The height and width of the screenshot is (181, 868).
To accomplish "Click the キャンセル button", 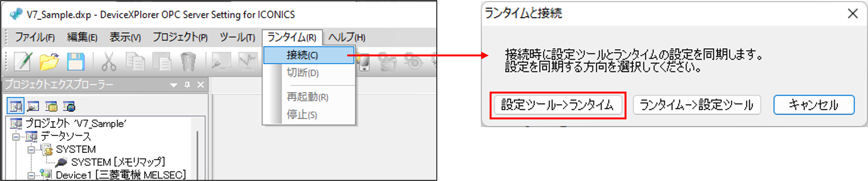I will coord(813,105).
